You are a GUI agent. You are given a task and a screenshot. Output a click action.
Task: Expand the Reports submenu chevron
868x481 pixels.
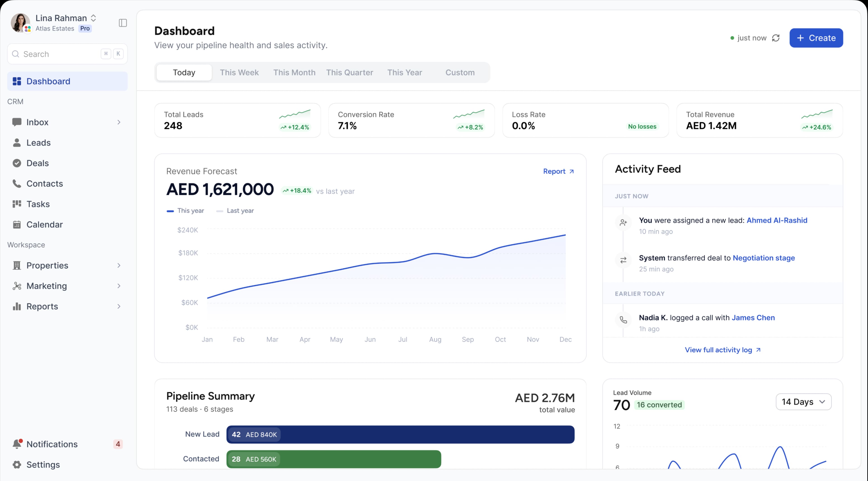click(x=119, y=306)
